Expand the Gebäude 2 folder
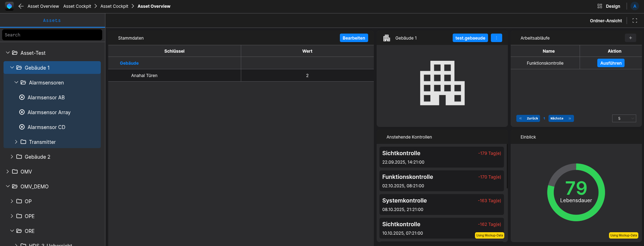644x246 pixels. pos(12,157)
